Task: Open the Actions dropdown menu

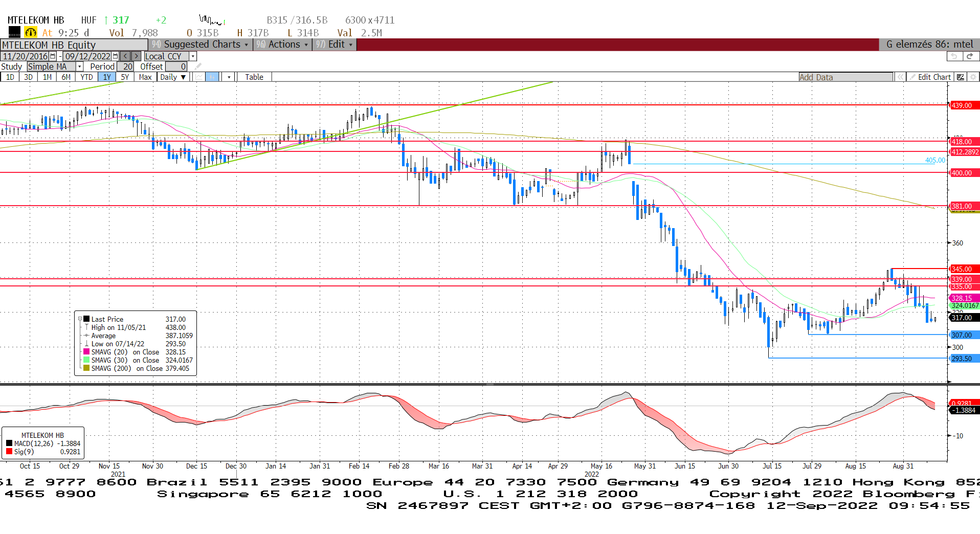Action: click(x=282, y=44)
